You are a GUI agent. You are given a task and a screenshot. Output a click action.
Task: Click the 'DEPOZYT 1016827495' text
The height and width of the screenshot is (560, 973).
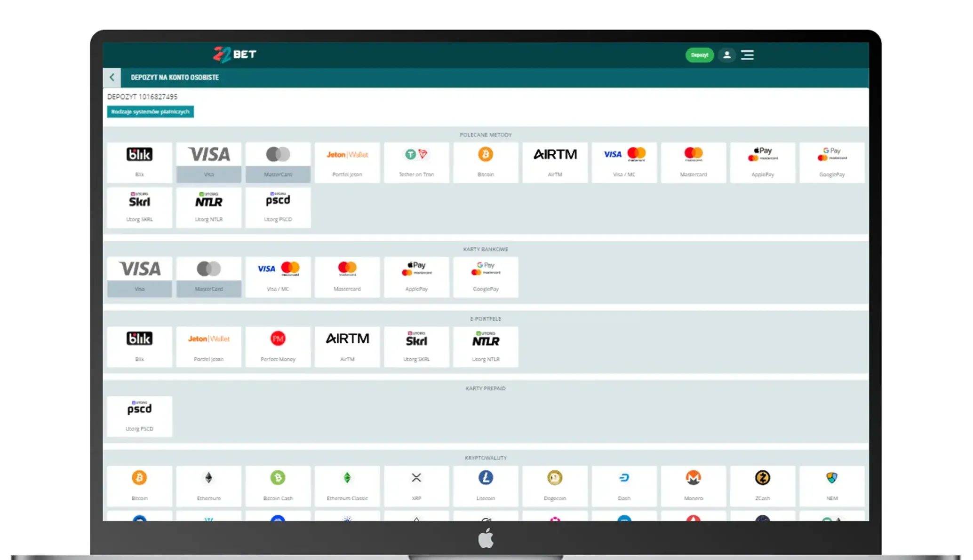coord(142,97)
